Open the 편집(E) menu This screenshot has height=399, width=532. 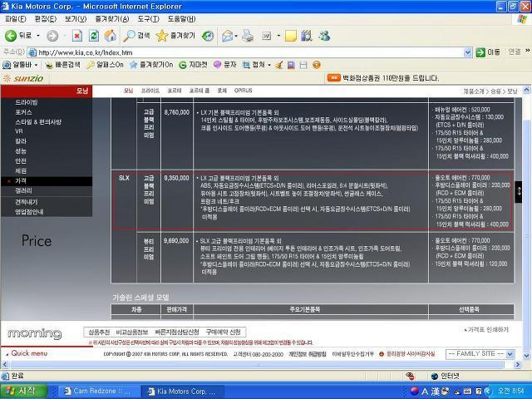click(46, 19)
